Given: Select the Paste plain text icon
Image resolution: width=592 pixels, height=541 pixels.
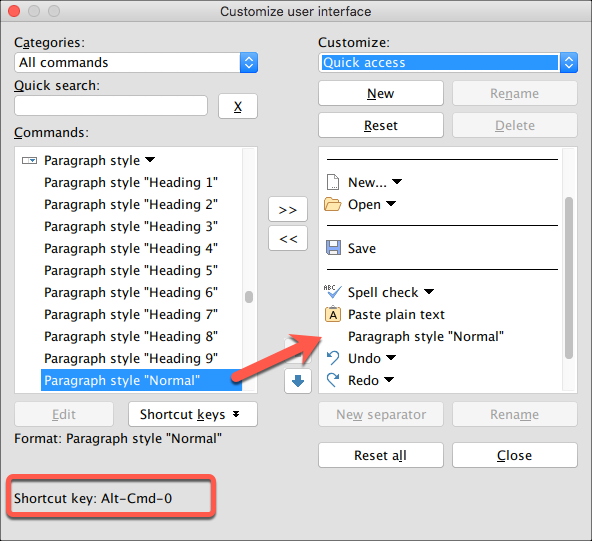Looking at the screenshot, I should (x=333, y=314).
